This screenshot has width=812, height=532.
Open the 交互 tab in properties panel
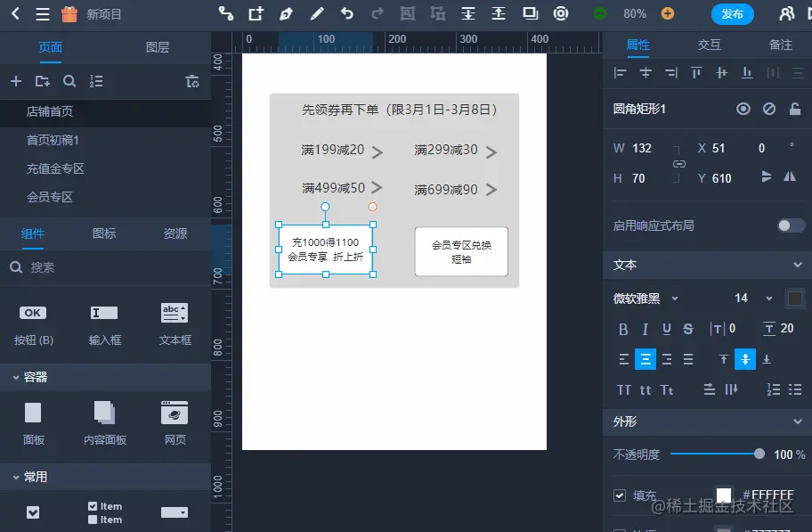tap(709, 45)
